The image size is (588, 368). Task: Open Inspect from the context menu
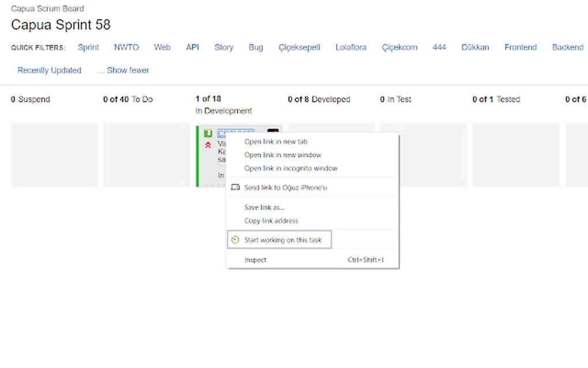point(255,260)
